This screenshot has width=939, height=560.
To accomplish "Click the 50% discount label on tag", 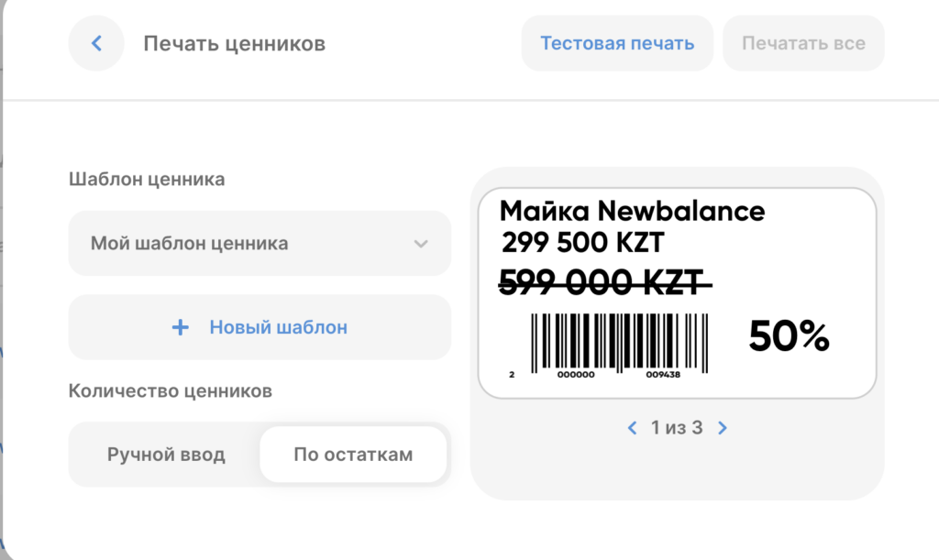I will [x=789, y=335].
